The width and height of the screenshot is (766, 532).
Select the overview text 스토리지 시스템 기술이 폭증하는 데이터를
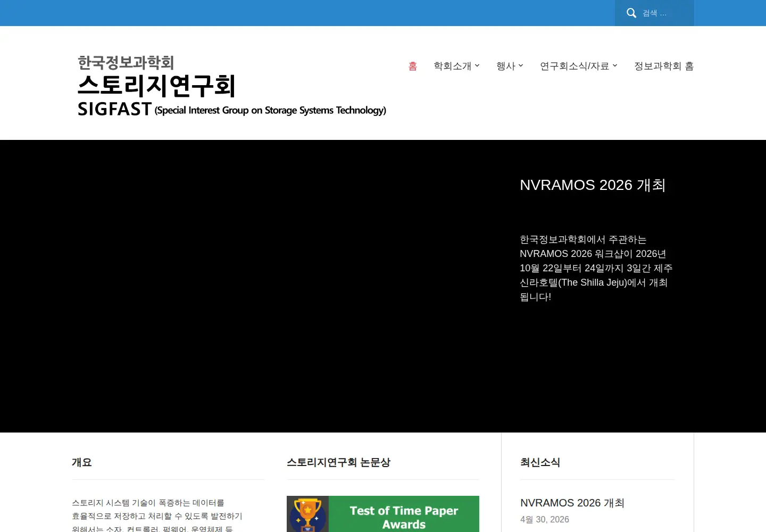[x=148, y=503]
